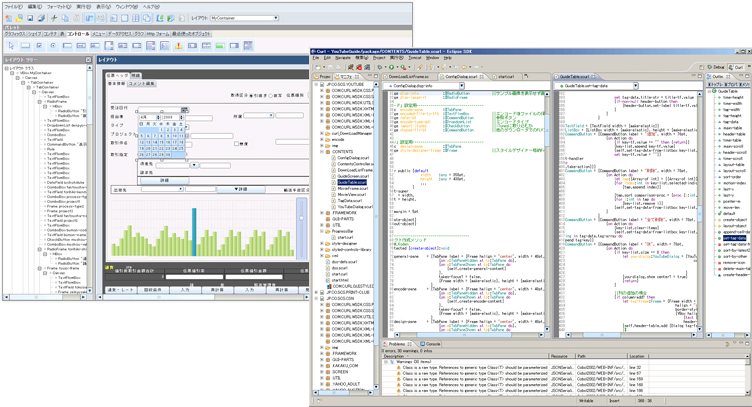Pick the checkbox control in palette
752x407 pixels.
(39, 46)
